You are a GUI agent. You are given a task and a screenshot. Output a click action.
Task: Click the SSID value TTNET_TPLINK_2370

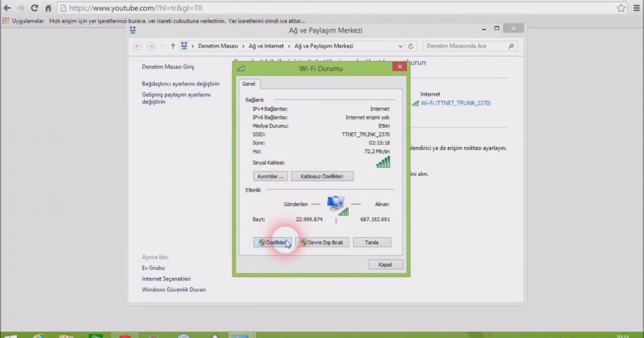(x=365, y=135)
